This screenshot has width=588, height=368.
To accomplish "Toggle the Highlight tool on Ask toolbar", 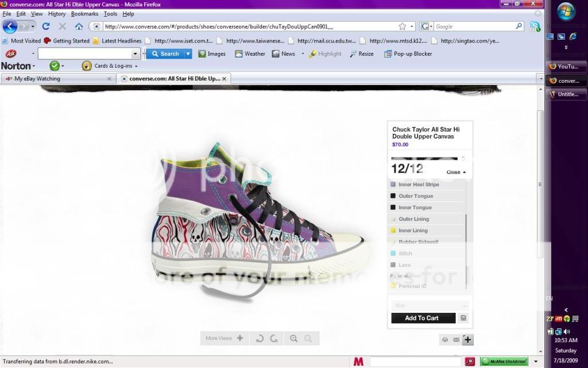I will (325, 53).
